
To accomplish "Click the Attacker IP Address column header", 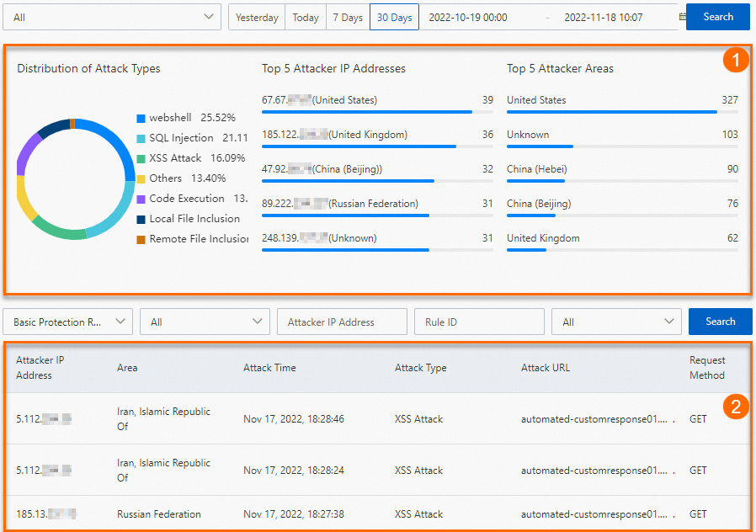I will point(40,368).
